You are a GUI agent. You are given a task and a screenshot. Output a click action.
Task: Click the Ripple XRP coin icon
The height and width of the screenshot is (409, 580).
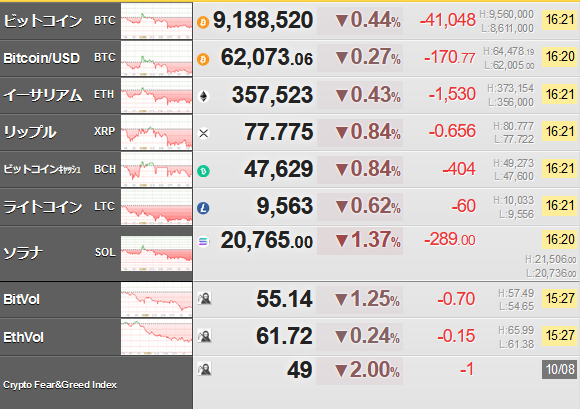click(203, 133)
